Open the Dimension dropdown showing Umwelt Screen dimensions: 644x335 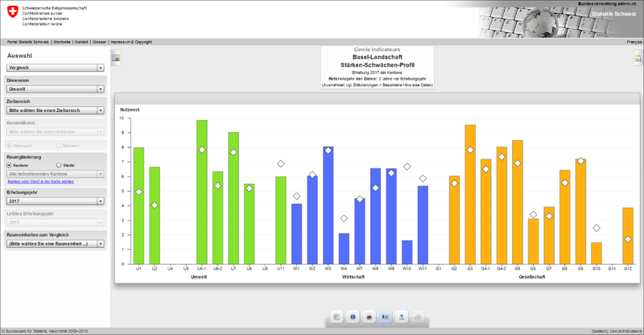(56, 89)
